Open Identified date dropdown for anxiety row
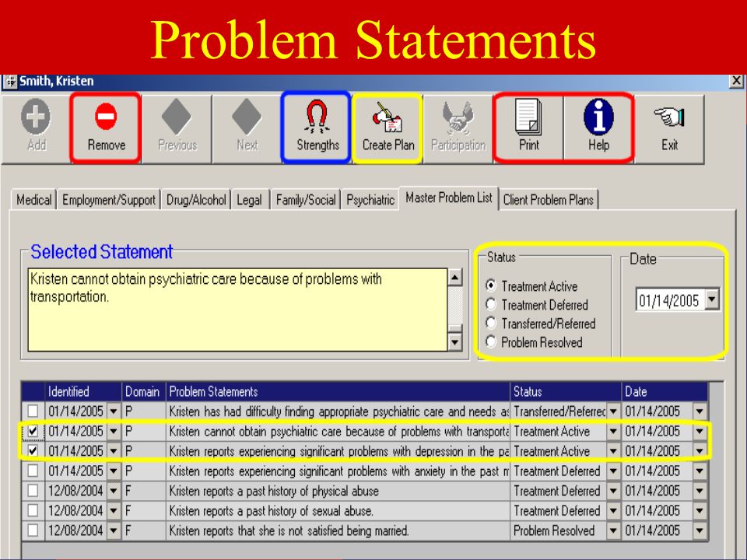 114,471
